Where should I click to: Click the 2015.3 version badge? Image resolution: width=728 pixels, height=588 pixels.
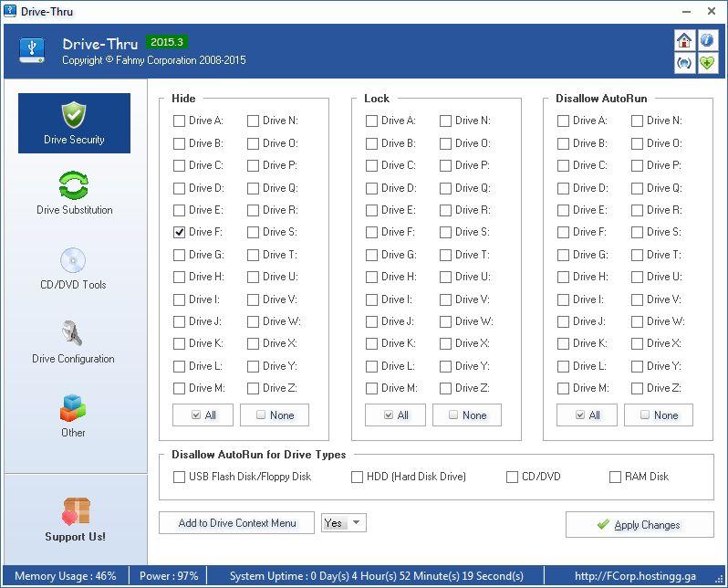[167, 42]
